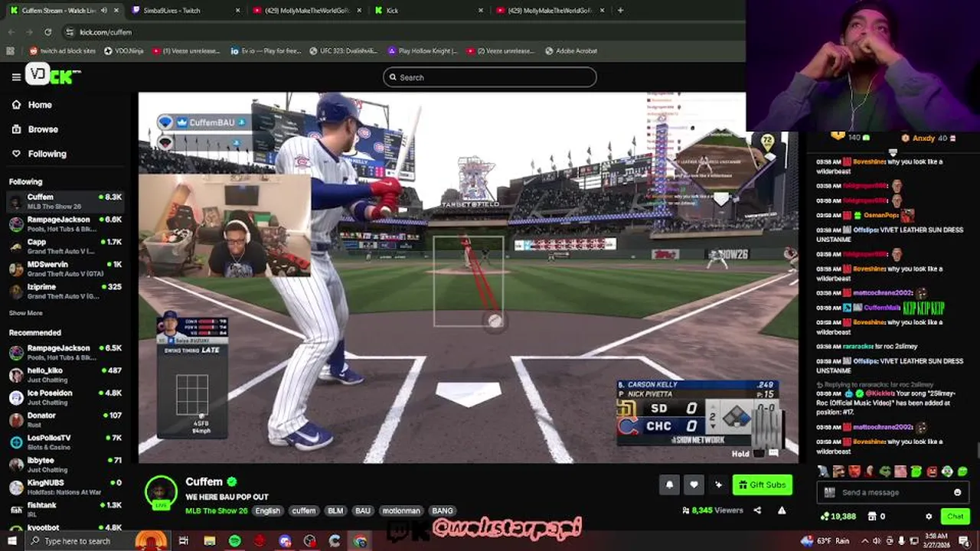The height and width of the screenshot is (551, 980).
Task: Open File Explorer from the taskbar
Action: click(x=209, y=541)
